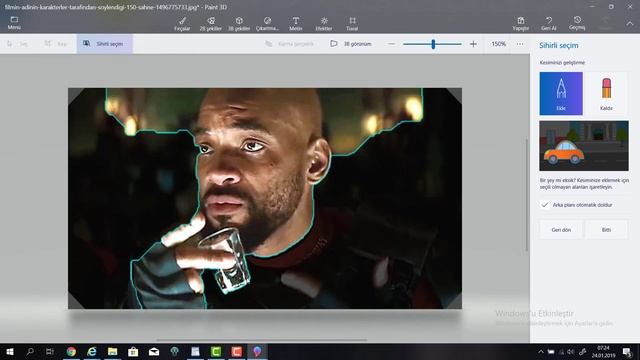Viewport: 640px width, 360px height.
Task: Select the Kaldır remove eraser tool
Action: [x=606, y=93]
